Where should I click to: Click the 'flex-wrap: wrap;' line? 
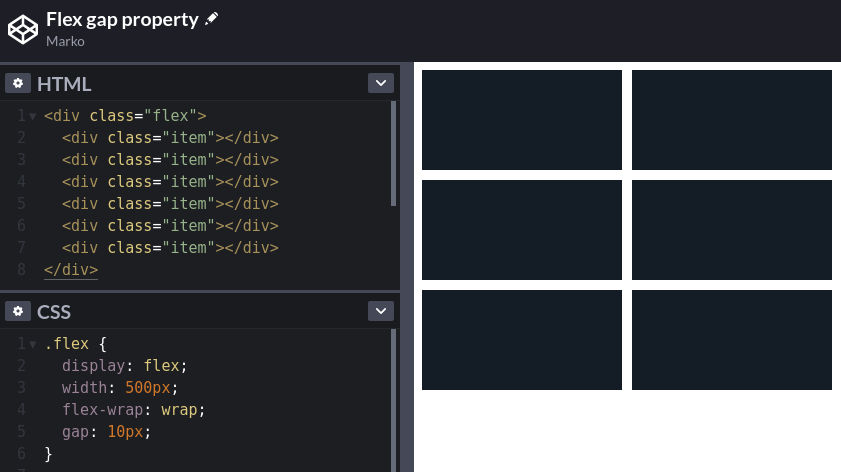tap(134, 410)
